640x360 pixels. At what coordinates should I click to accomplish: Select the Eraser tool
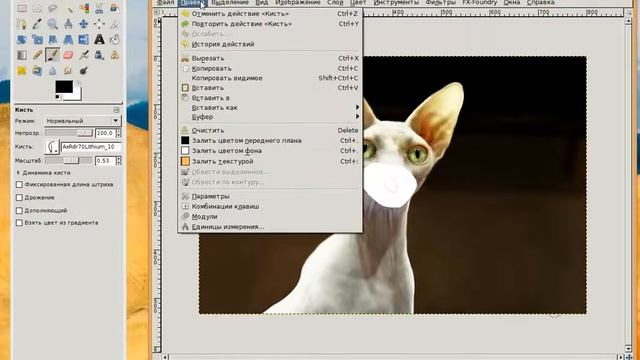point(68,55)
